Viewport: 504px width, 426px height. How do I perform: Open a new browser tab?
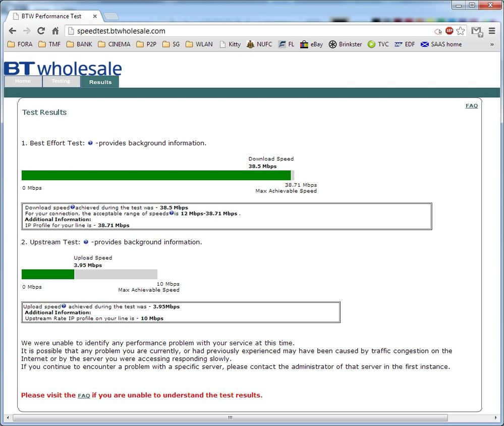tap(111, 16)
